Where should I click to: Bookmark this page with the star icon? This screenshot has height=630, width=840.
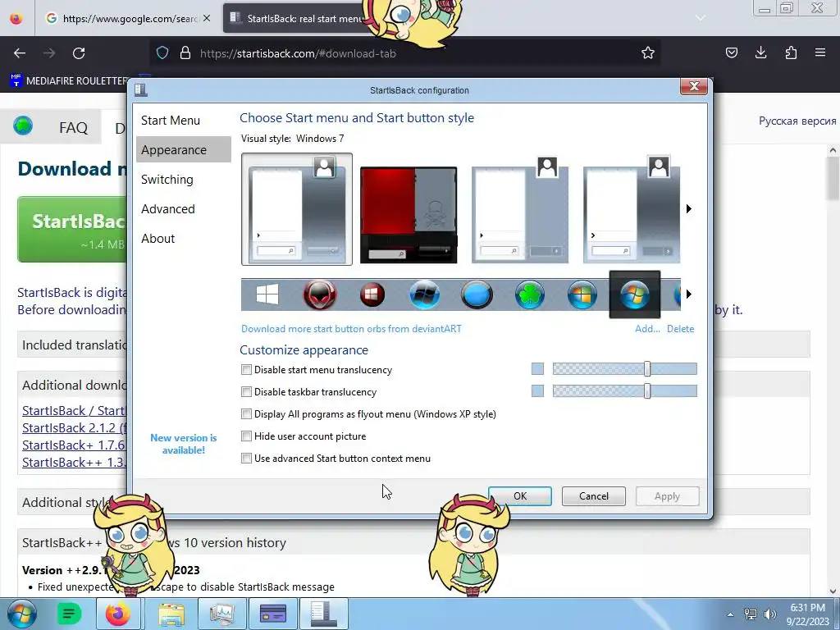[x=648, y=52]
